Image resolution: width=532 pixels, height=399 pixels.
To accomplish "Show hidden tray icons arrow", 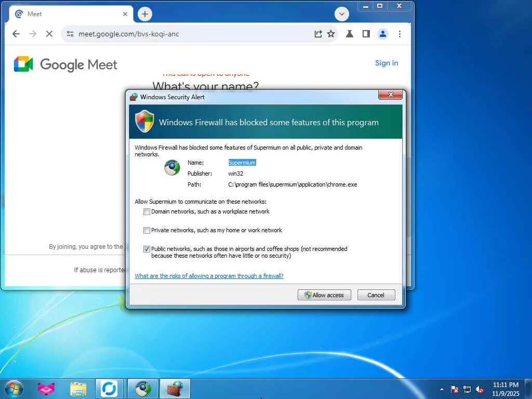I will 442,389.
